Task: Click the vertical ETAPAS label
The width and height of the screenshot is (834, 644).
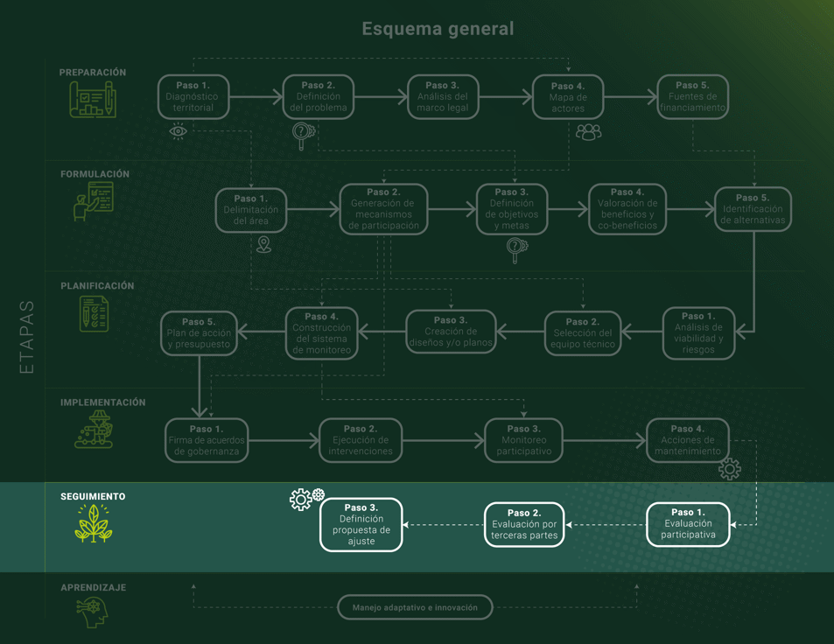Action: point(26,338)
